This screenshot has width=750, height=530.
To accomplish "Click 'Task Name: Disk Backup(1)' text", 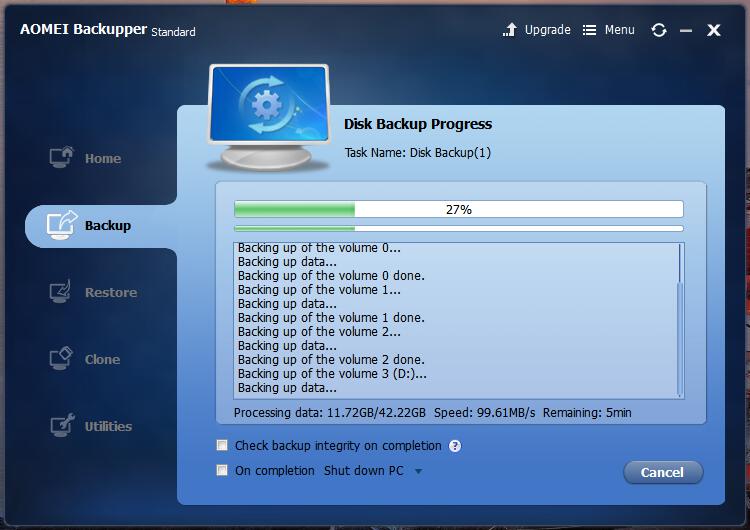I will (x=418, y=153).
